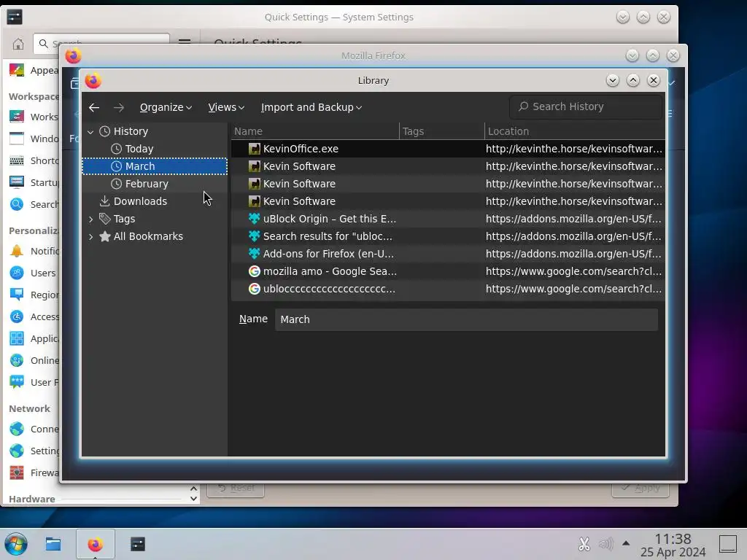
Task: Select the ubloccccccc Google search entry
Action: (x=448, y=289)
